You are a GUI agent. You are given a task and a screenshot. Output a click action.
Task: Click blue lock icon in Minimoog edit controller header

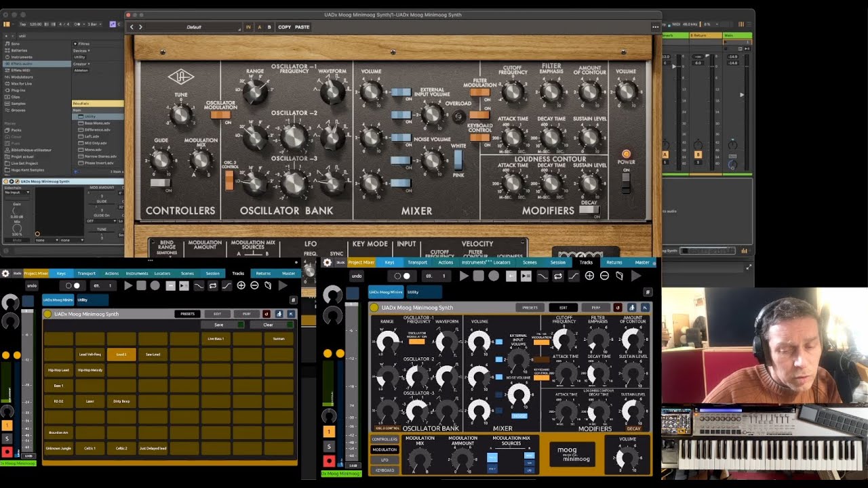(631, 307)
